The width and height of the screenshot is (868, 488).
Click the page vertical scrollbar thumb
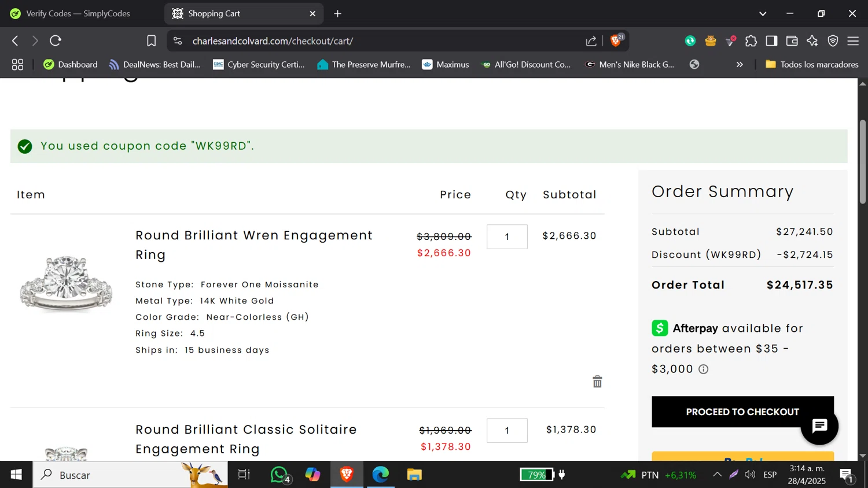point(862,162)
